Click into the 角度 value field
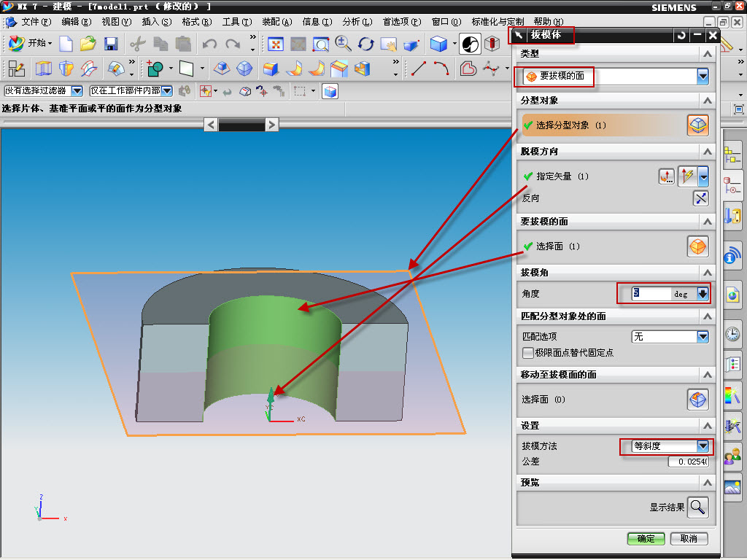Screen dimensions: 747x560 tap(651, 294)
